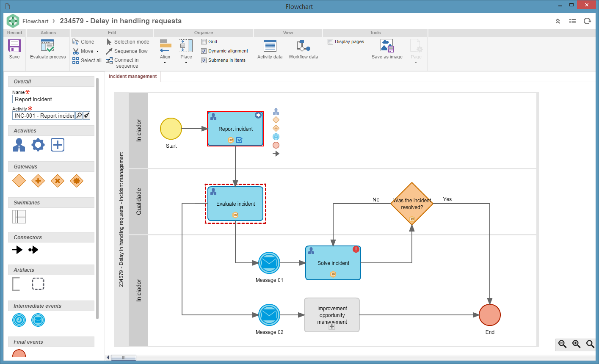Pick the gateway with asterisk
The width and height of the screenshot is (599, 364).
tap(77, 181)
